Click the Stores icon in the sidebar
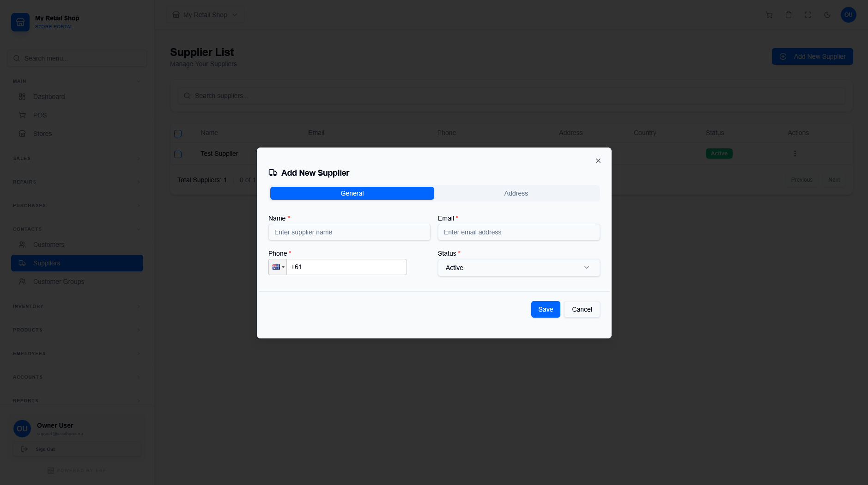 [x=22, y=134]
